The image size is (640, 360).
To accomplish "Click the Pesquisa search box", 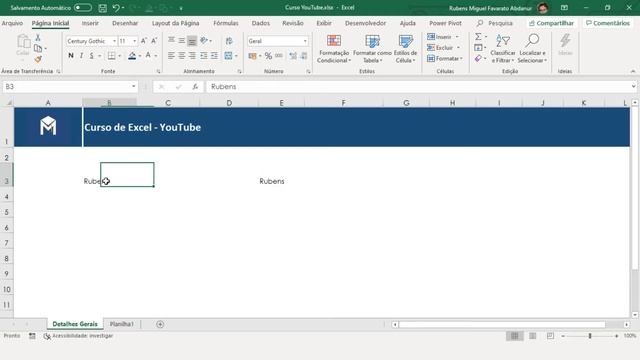I will point(495,23).
